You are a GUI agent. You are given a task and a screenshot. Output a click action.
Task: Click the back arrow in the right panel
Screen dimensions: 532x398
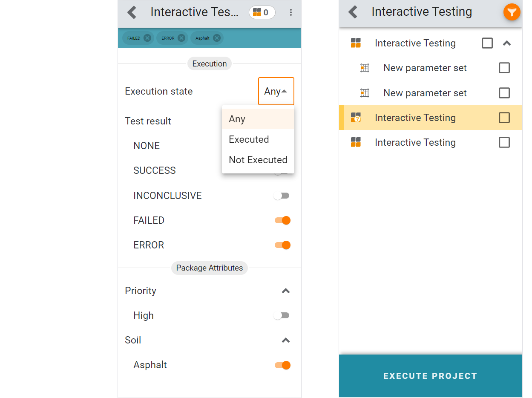click(353, 12)
